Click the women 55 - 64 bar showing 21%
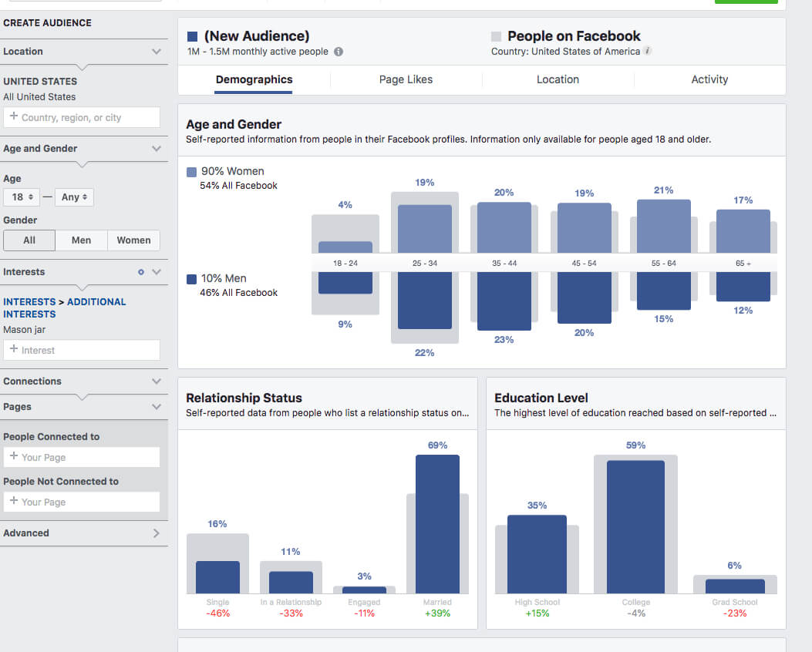 [664, 226]
